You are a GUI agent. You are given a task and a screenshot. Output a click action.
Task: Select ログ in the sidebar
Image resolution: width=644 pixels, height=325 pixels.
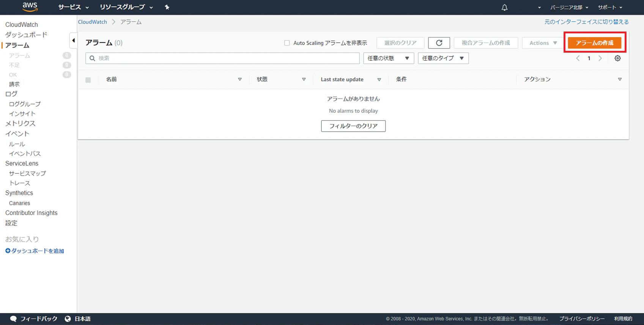tap(11, 94)
